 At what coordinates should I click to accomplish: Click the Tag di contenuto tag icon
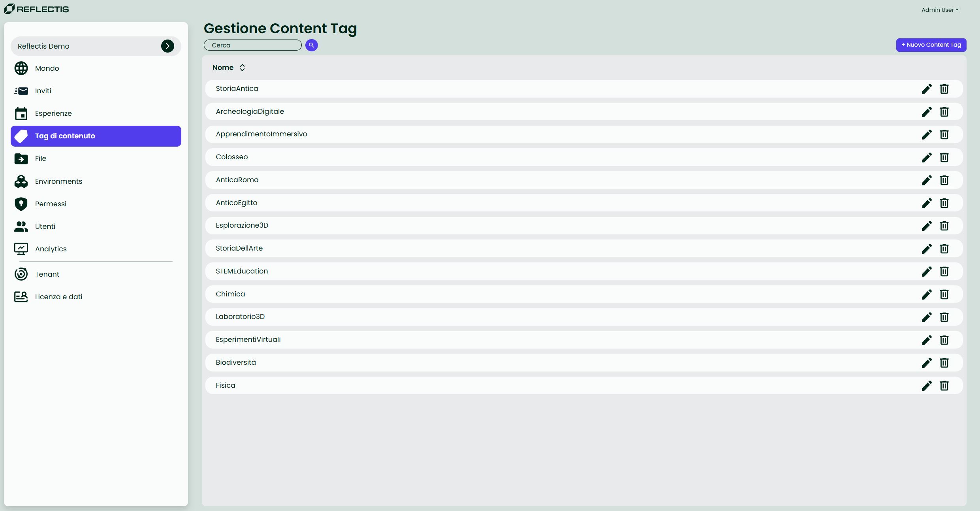(21, 136)
